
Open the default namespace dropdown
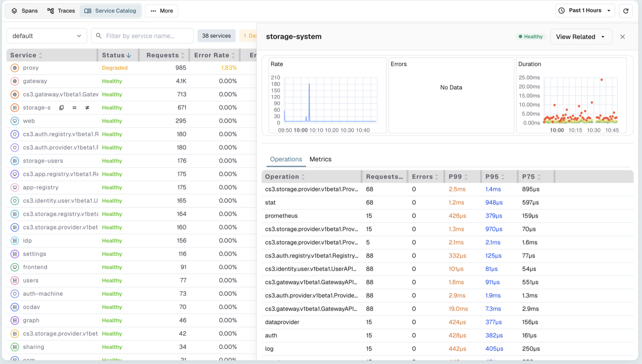(x=47, y=36)
